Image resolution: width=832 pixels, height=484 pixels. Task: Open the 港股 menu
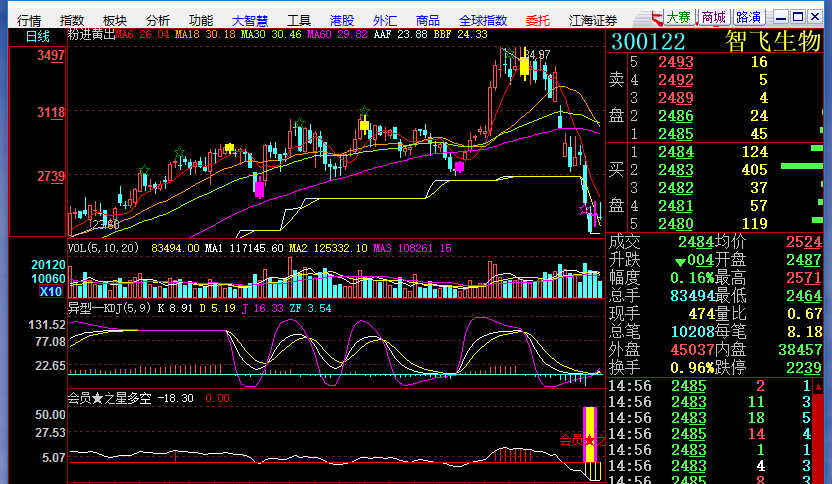[342, 20]
